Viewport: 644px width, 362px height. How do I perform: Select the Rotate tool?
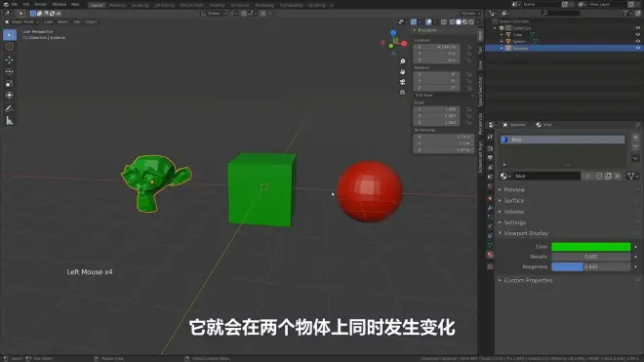coord(10,72)
